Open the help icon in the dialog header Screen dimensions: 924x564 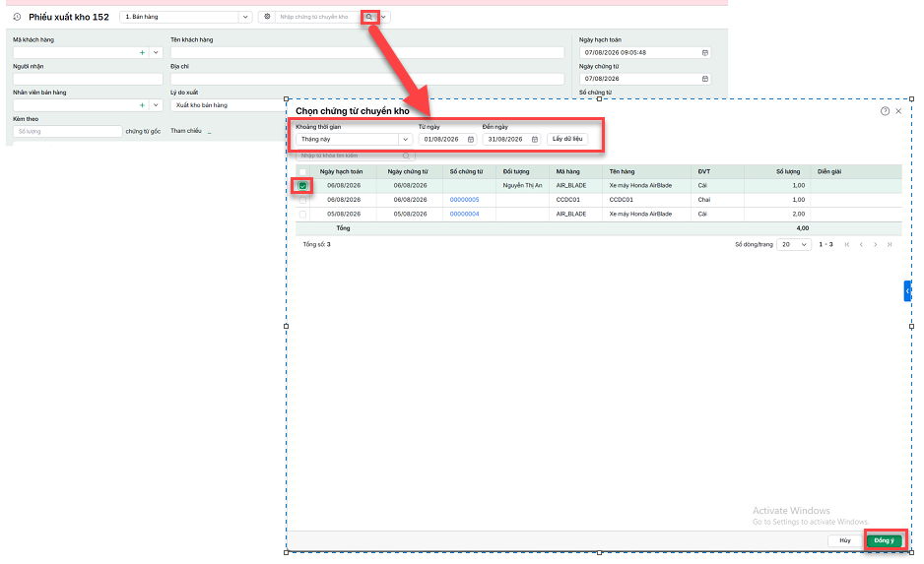click(885, 111)
